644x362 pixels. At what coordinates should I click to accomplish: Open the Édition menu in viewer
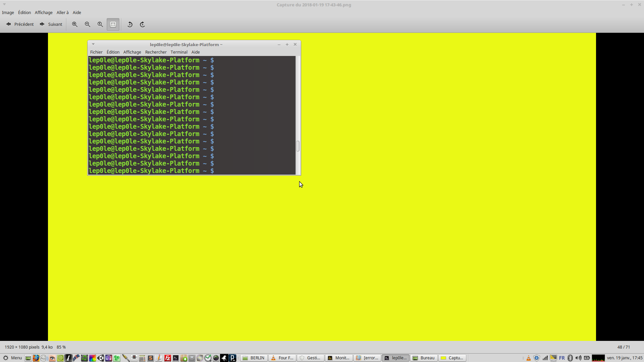tap(24, 12)
